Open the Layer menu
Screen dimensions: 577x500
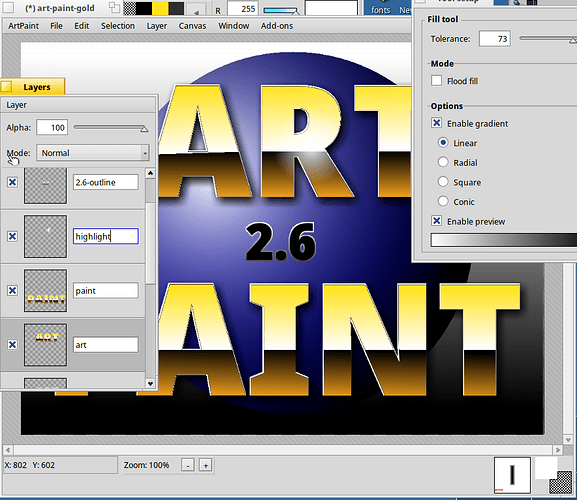[157, 26]
